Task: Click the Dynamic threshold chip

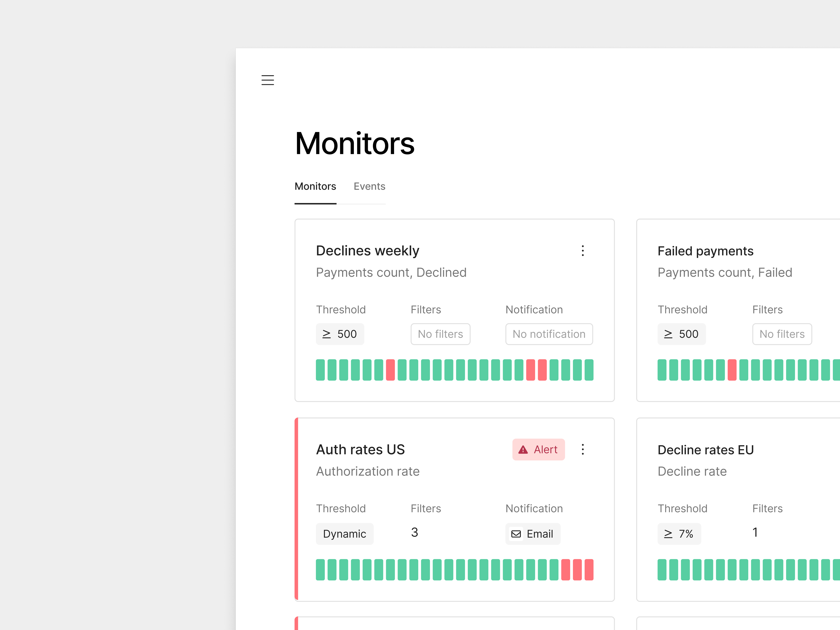Action: (344, 534)
